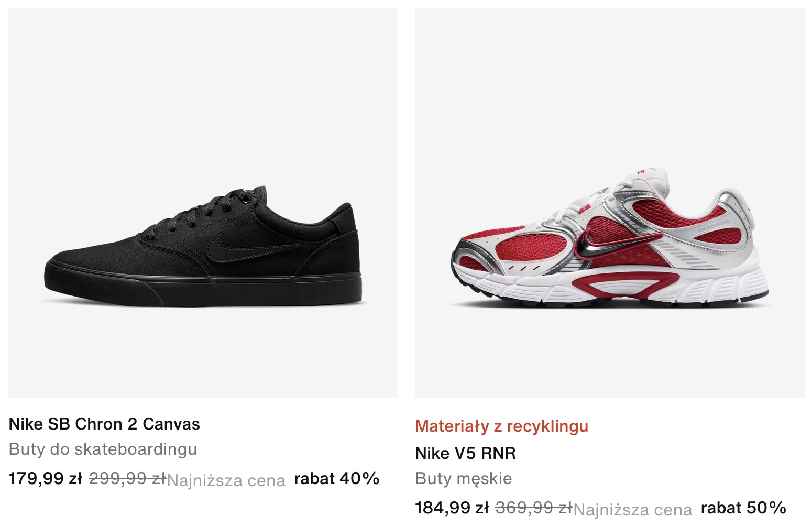Click the 184,99 zł sale price
The image size is (812, 527).
tap(452, 508)
